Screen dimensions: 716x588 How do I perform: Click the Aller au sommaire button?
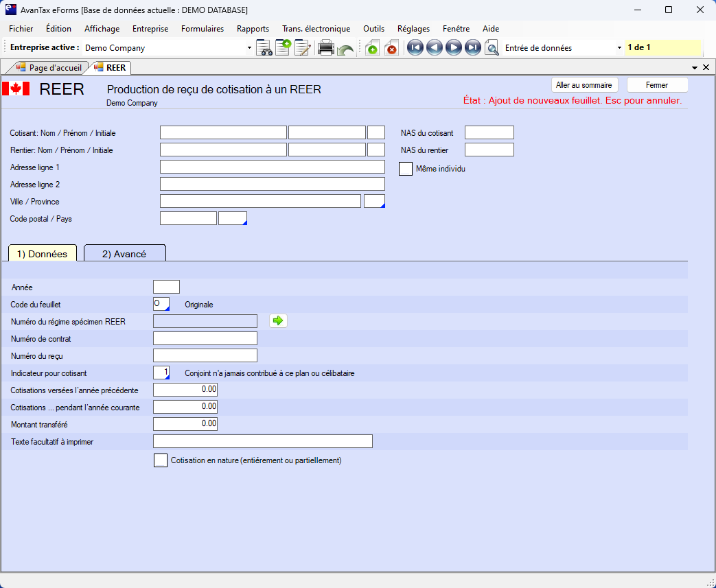[584, 85]
